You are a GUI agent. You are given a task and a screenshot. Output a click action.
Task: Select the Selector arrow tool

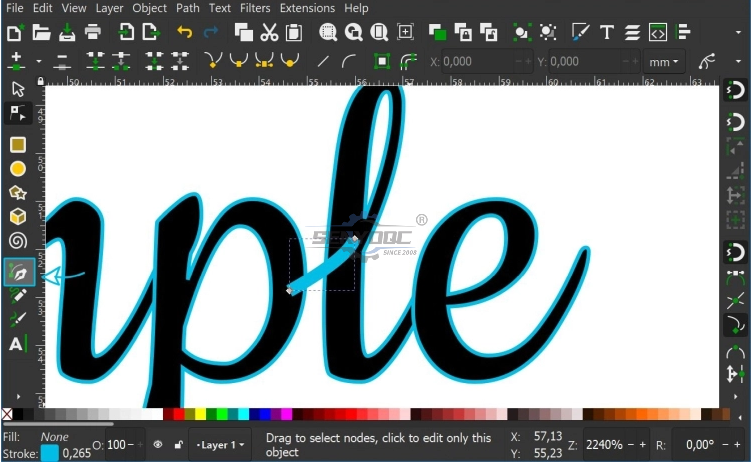[x=18, y=89]
